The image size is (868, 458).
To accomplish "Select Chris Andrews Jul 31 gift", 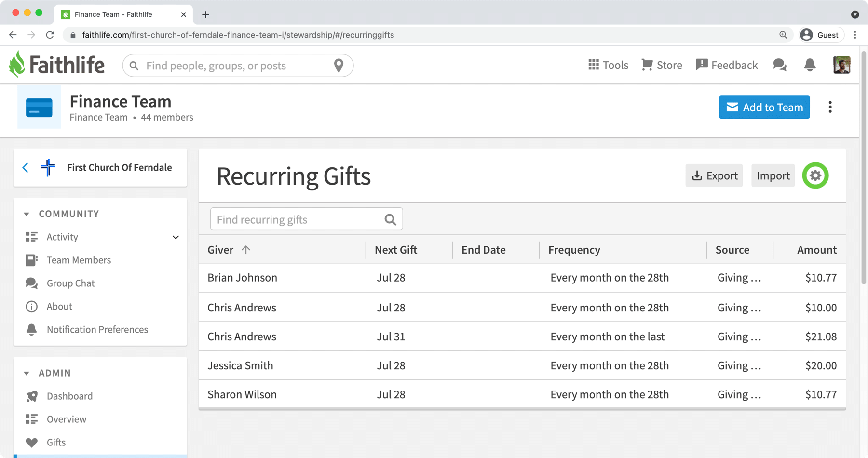I will pyautogui.click(x=522, y=337).
